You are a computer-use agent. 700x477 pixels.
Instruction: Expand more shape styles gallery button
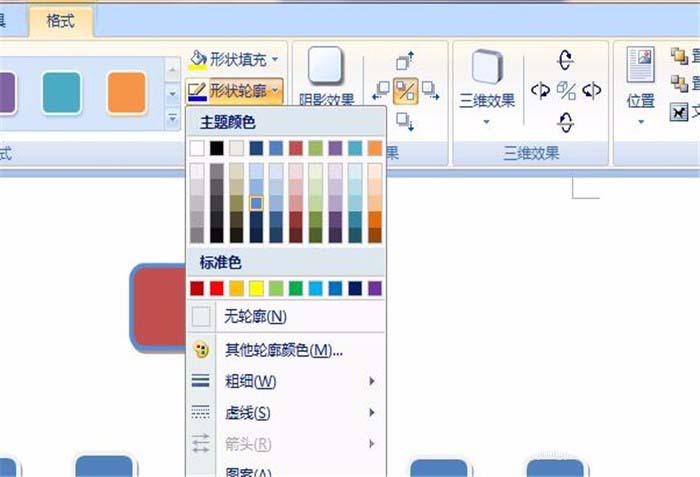tap(172, 119)
